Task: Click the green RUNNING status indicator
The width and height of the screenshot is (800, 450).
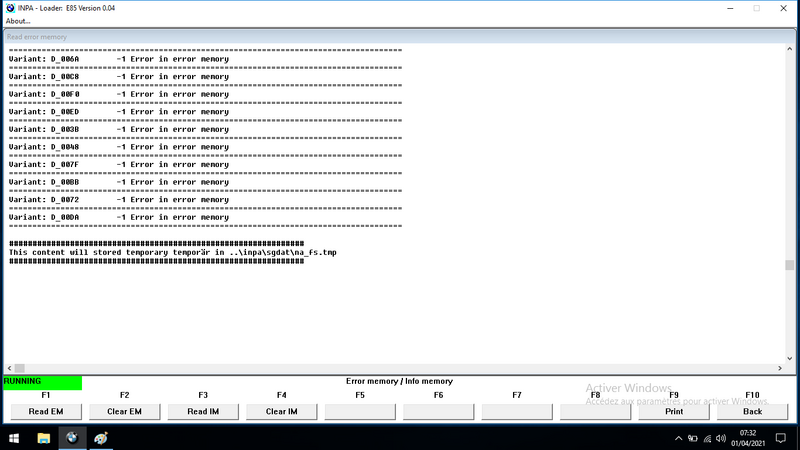Action: click(x=42, y=382)
